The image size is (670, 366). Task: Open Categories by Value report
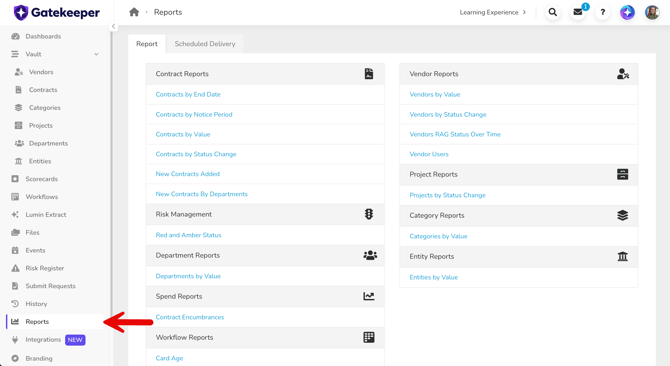click(438, 236)
